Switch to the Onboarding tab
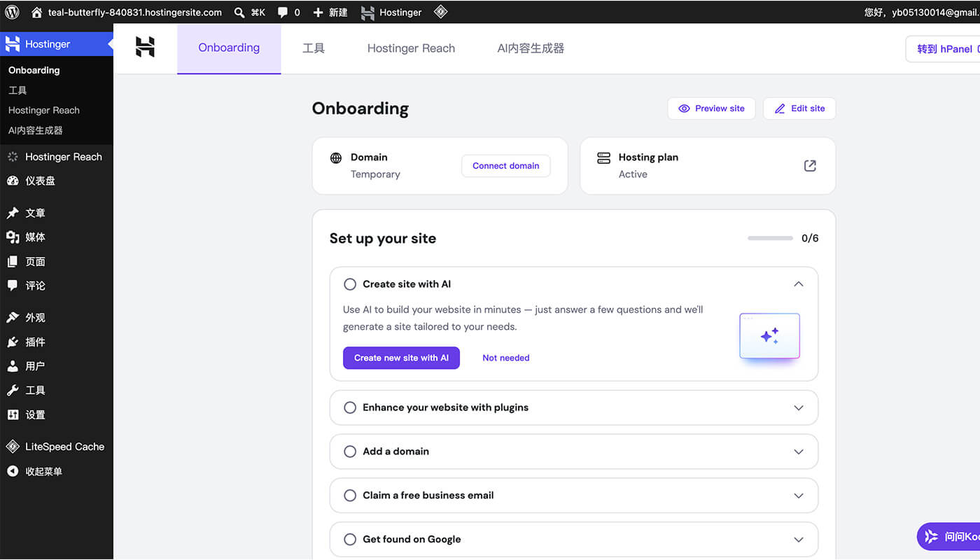The height and width of the screenshot is (560, 980). tap(229, 48)
